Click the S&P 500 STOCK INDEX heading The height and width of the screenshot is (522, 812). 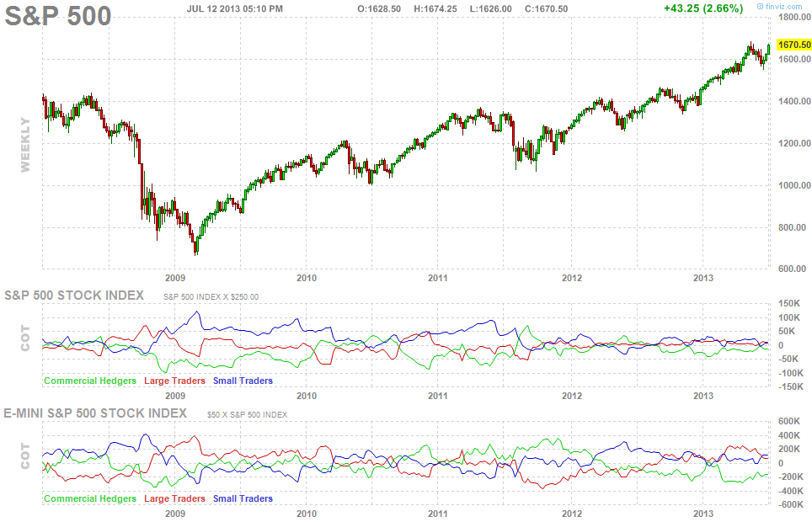(x=74, y=296)
